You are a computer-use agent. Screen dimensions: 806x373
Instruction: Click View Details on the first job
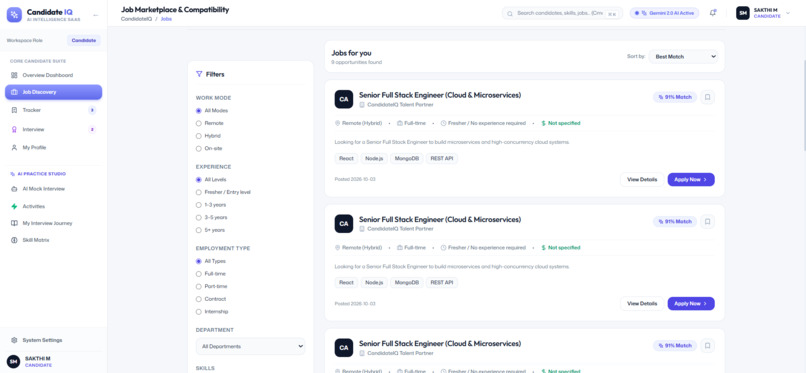point(642,179)
